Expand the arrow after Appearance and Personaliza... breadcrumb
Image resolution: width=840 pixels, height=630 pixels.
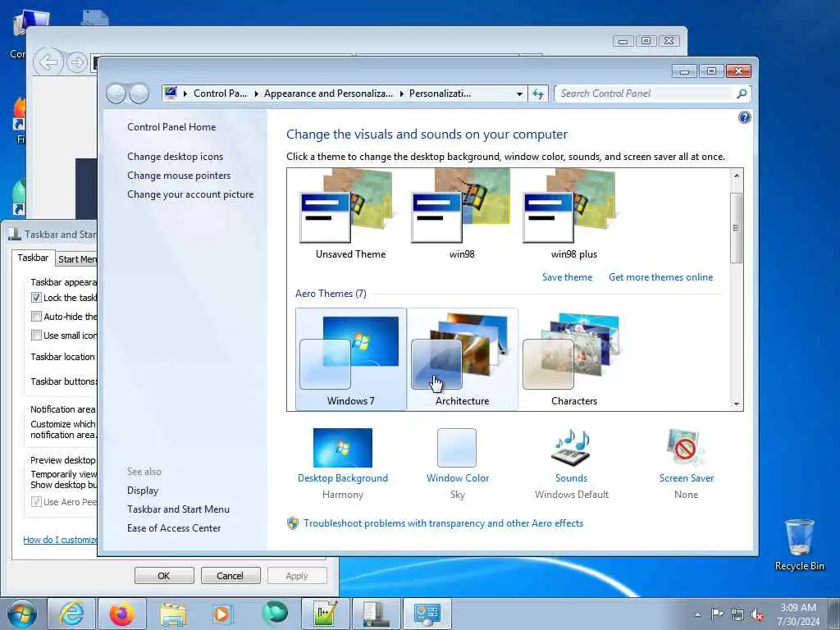(402, 94)
